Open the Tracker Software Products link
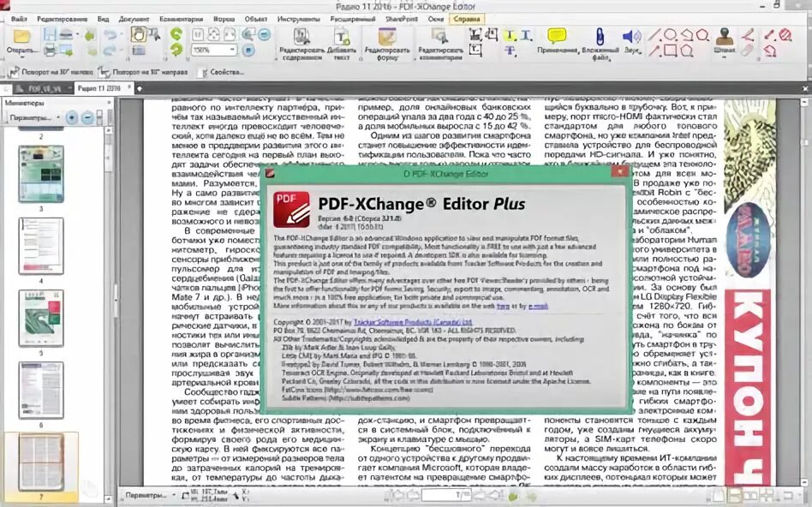Image resolution: width=812 pixels, height=507 pixels. (412, 322)
